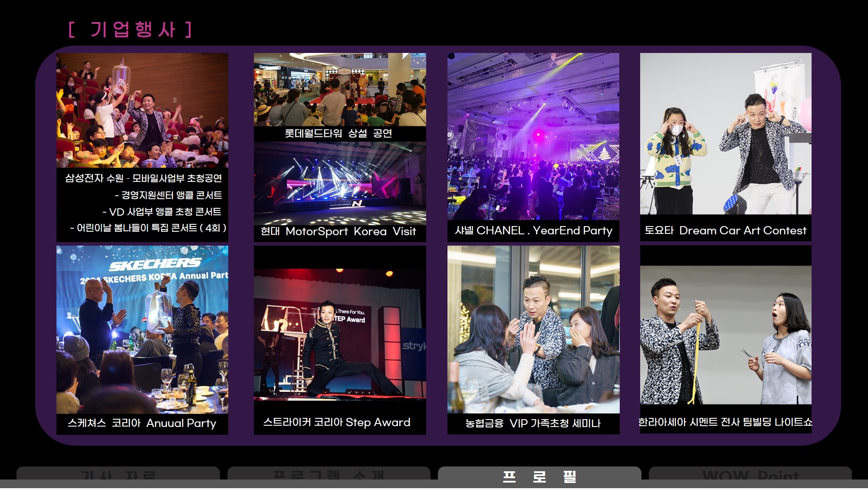
Task: Click the Samsung audience concert photo
Action: pyautogui.click(x=142, y=110)
